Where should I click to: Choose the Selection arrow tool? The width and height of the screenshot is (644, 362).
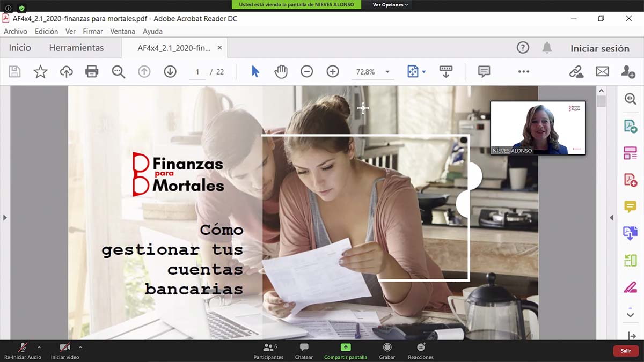255,71
